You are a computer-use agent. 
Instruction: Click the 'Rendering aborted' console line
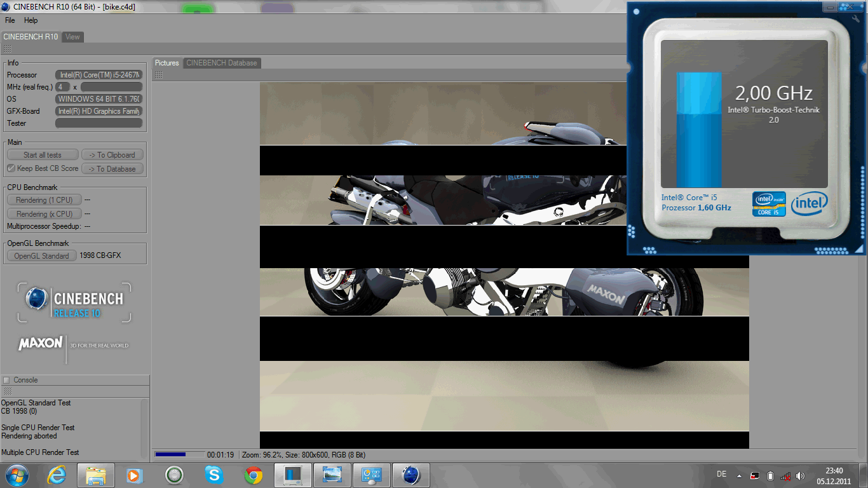pyautogui.click(x=29, y=436)
